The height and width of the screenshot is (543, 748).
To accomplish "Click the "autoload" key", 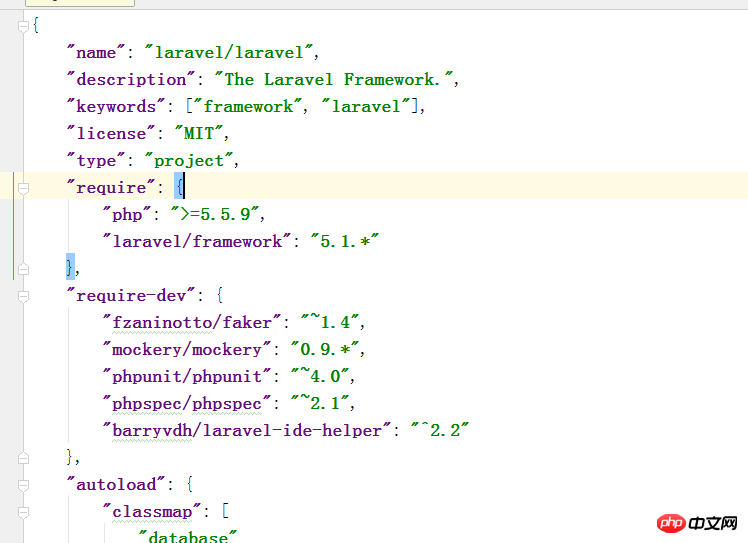I will [116, 484].
